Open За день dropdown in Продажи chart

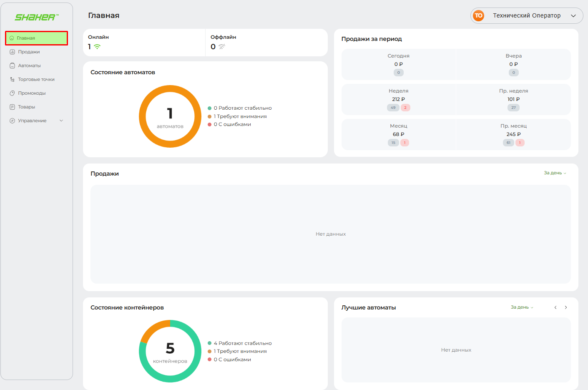tap(555, 173)
